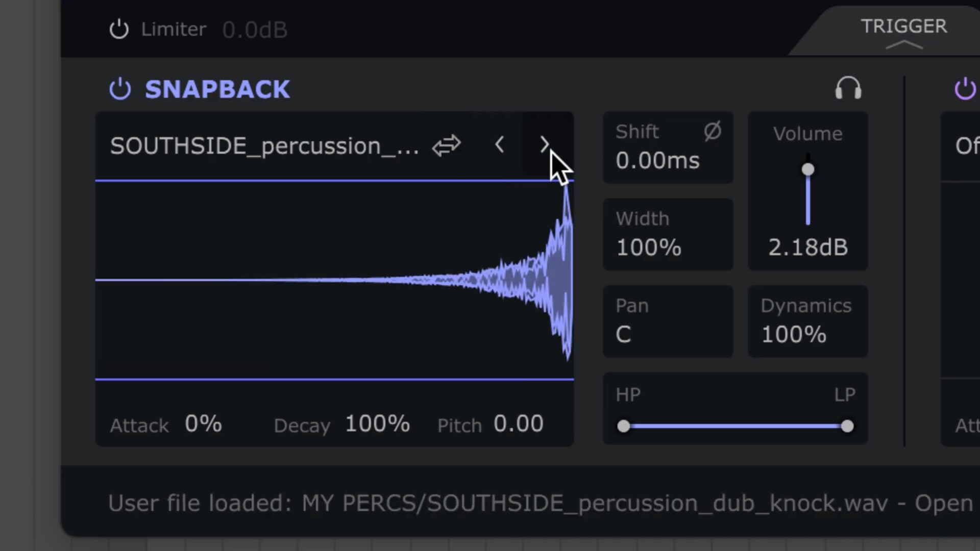This screenshot has width=980, height=551.
Task: Collapse the TRIGGER tab arrow
Action: (904, 45)
